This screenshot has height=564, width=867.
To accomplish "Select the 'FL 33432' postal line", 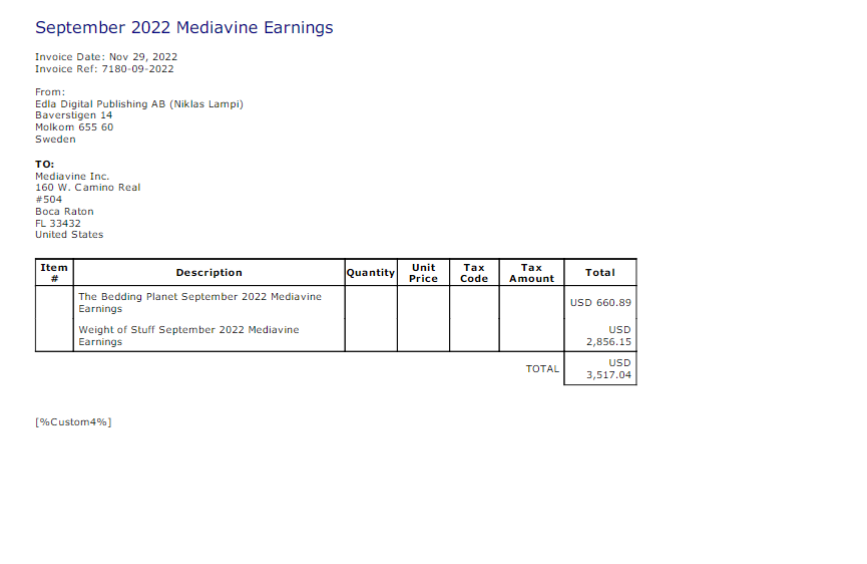I will point(58,223).
